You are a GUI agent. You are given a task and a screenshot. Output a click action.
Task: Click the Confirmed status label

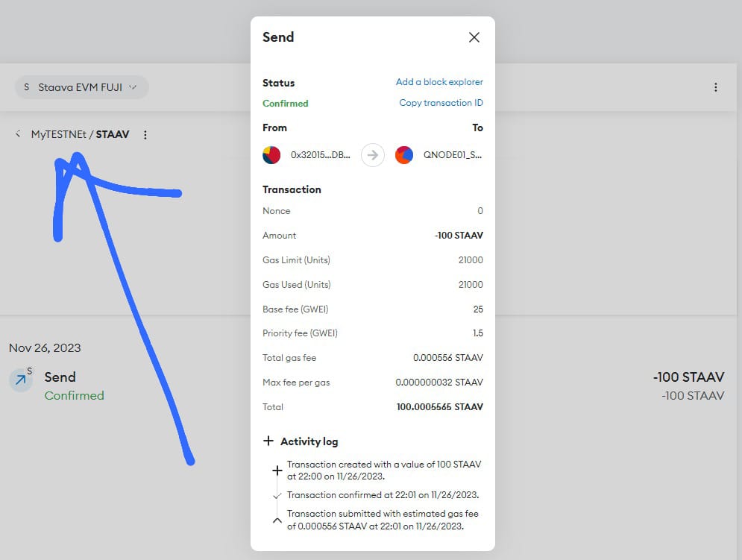click(x=285, y=103)
